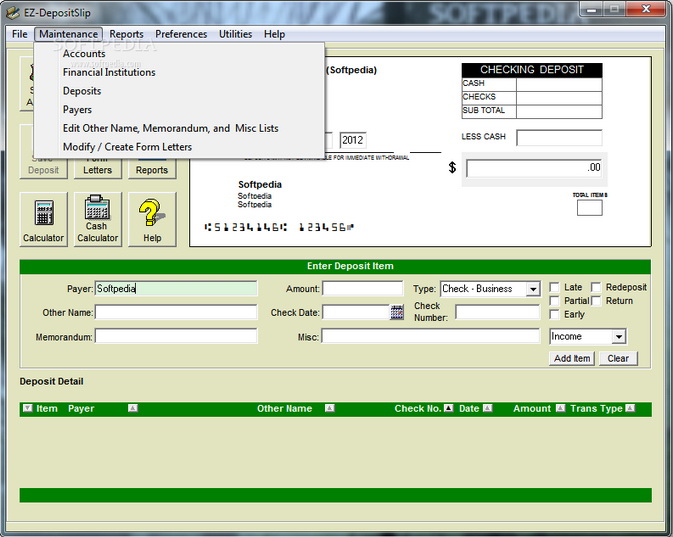Image resolution: width=673 pixels, height=537 pixels.
Task: Click the yellow question mark Help icon
Action: pyautogui.click(x=152, y=219)
